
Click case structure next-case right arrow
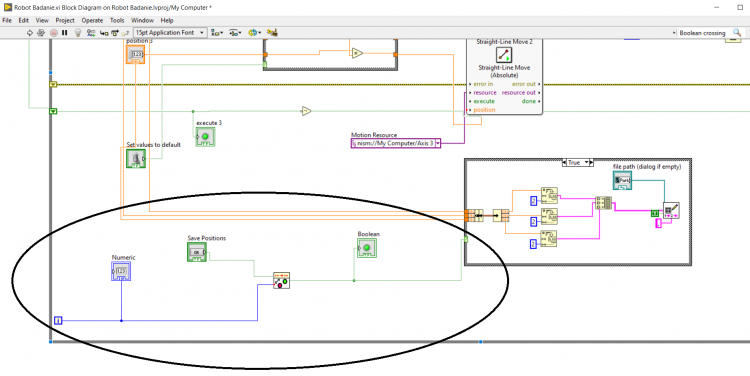coord(591,163)
